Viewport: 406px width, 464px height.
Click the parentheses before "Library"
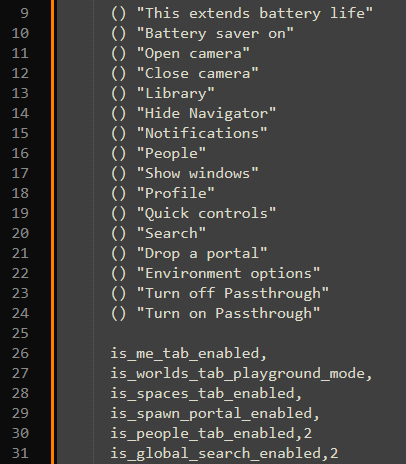(x=118, y=94)
